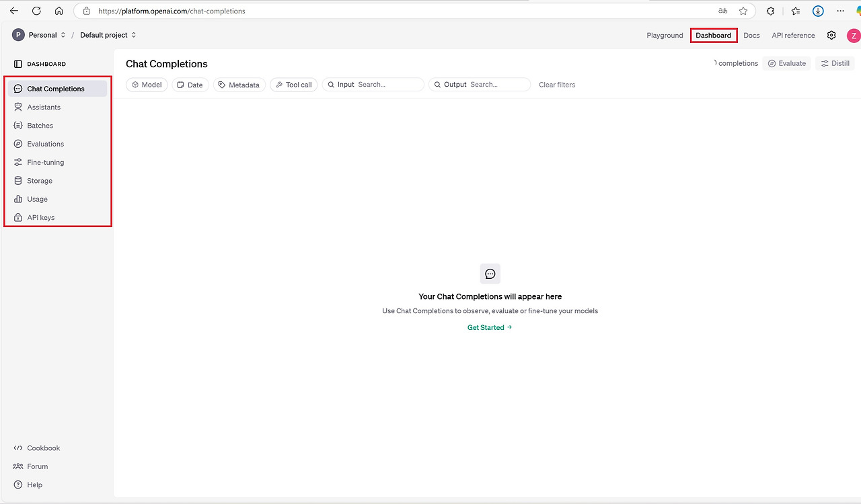The image size is (861, 504).
Task: Expand the Default project selector
Action: tap(108, 35)
